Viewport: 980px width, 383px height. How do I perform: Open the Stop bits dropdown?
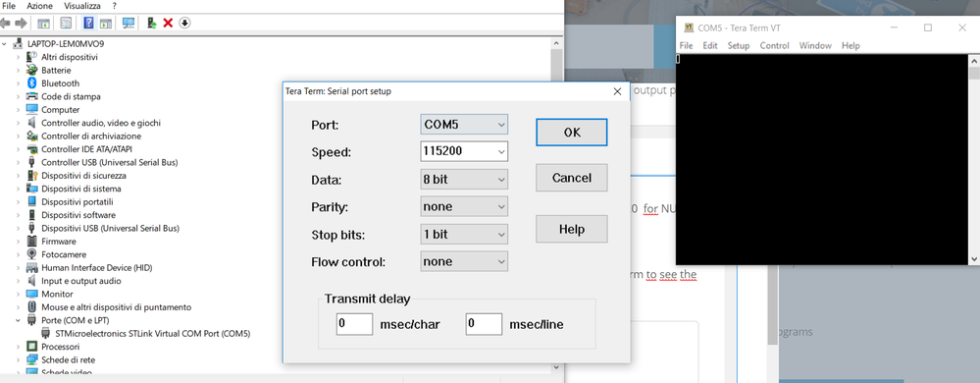point(464,234)
